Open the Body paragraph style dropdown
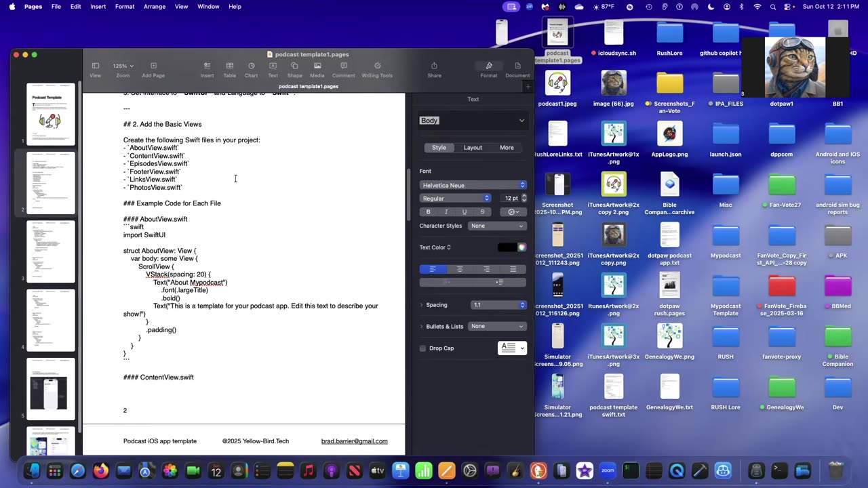Image resolution: width=868 pixels, height=488 pixels. [473, 121]
